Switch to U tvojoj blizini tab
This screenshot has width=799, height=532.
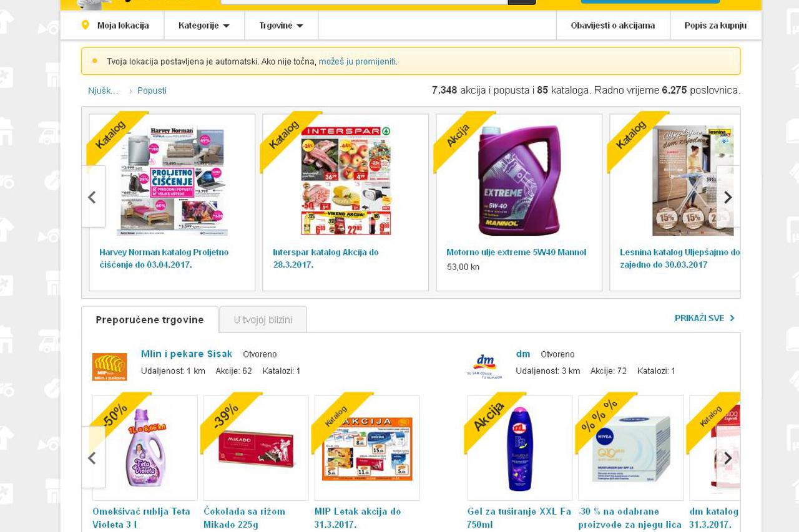tap(263, 319)
